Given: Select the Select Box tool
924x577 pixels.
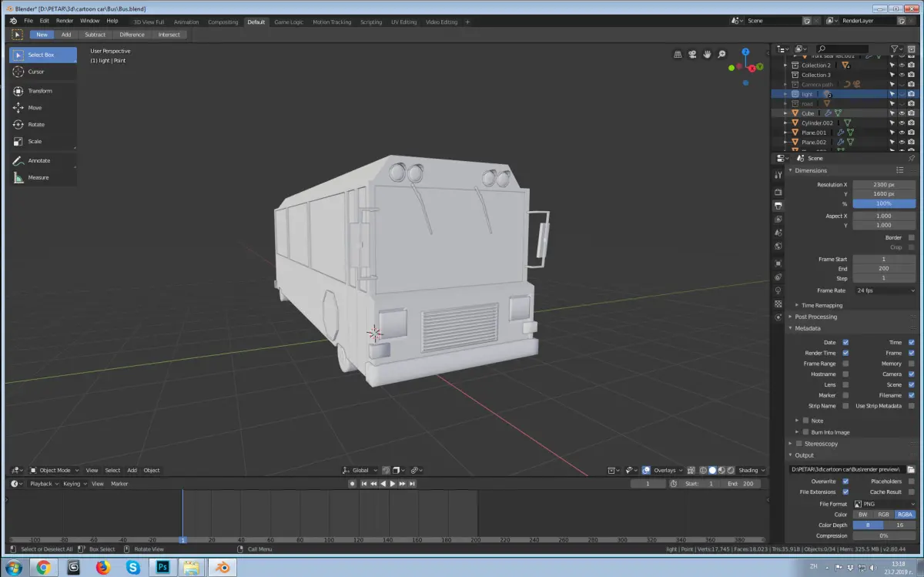Looking at the screenshot, I should (43, 55).
